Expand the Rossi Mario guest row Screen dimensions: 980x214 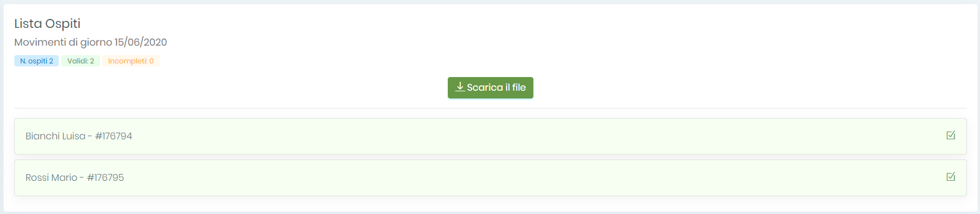point(490,178)
